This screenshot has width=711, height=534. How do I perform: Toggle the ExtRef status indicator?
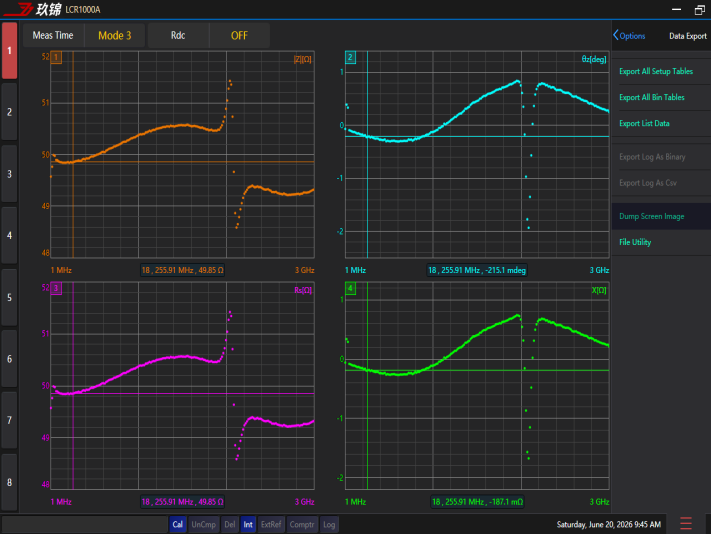[271, 524]
